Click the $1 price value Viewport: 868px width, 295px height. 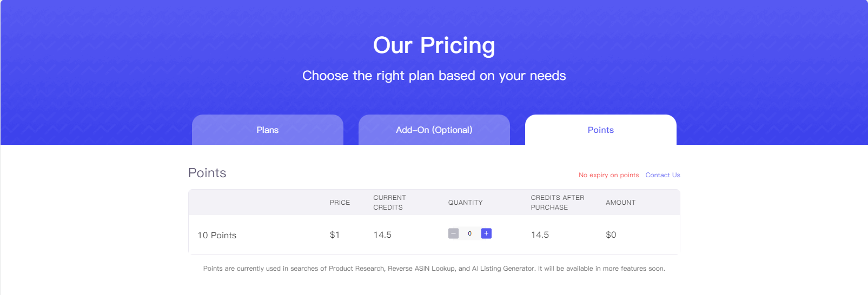pyautogui.click(x=335, y=234)
